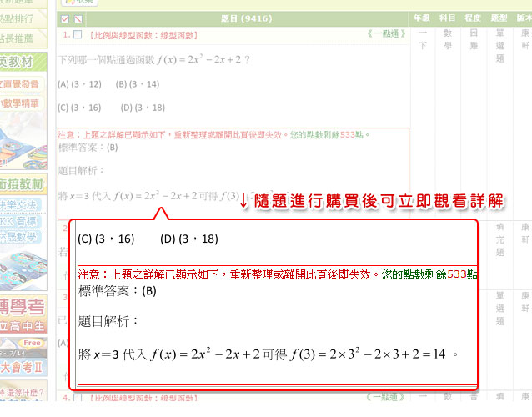Click the select-all checkbox icon in header
The height and width of the screenshot is (417, 532).
[65, 18]
